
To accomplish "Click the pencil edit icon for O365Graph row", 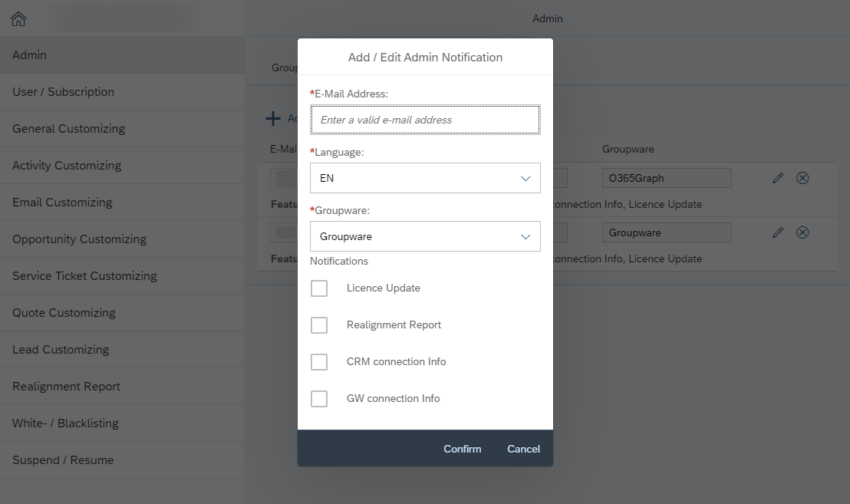I will point(778,178).
